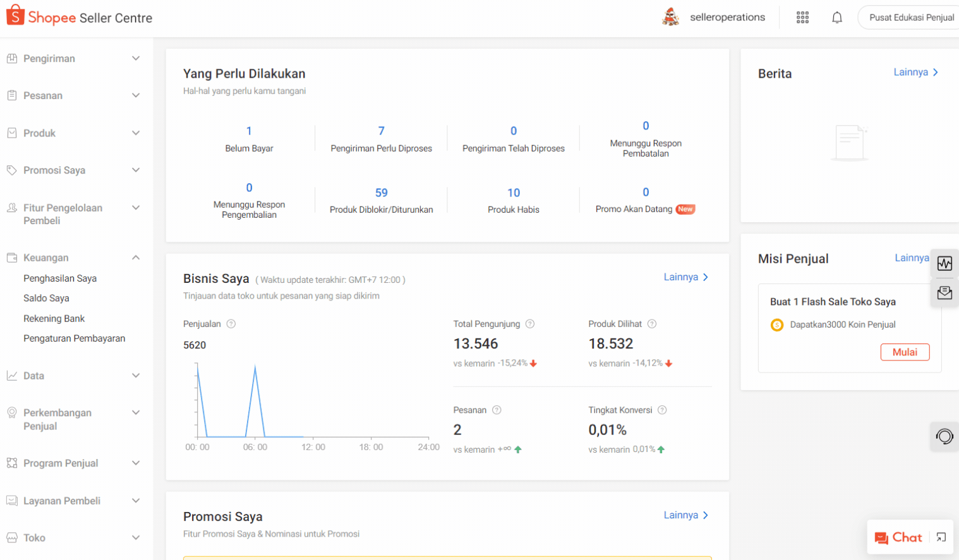Select Rekening Bank menu item
The image size is (959, 560).
[x=54, y=319]
